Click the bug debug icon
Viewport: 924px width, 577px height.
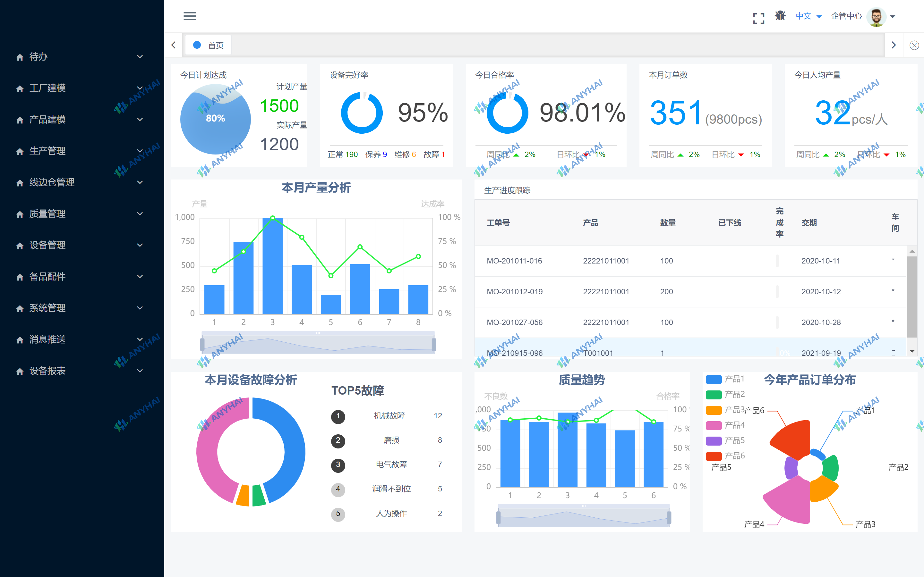pyautogui.click(x=780, y=16)
